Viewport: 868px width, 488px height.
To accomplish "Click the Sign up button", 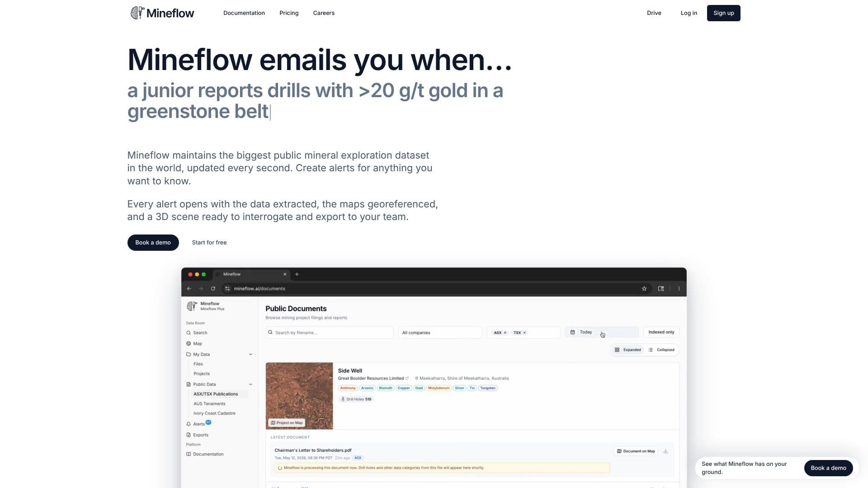I will coord(724,13).
